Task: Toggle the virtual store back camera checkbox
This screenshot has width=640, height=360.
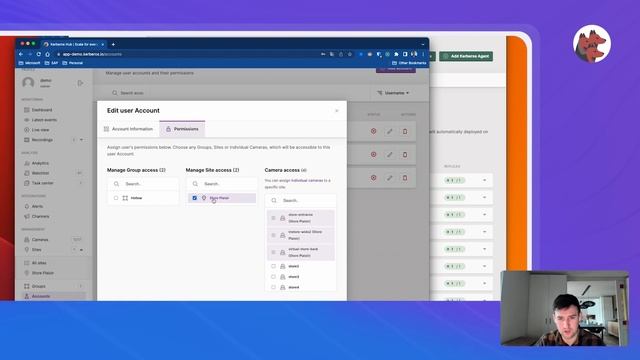Action: coord(273,252)
